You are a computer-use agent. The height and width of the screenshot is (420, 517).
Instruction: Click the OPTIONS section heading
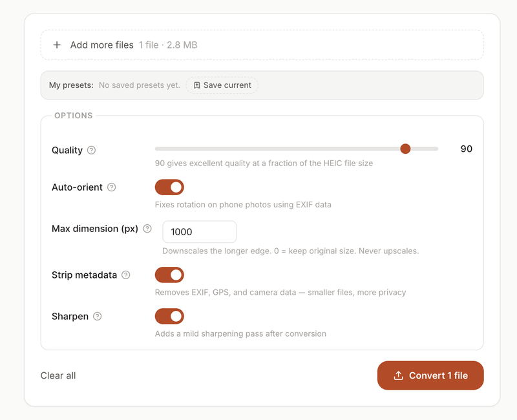click(x=74, y=116)
